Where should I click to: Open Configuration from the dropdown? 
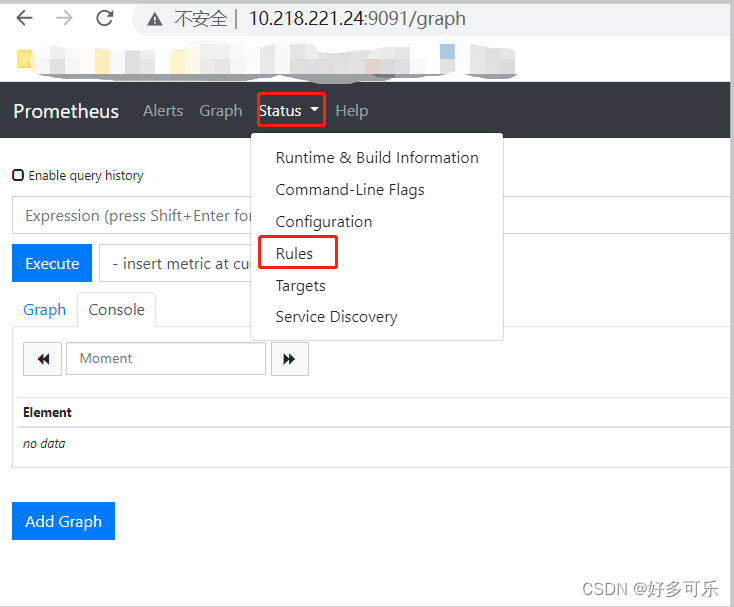(324, 222)
